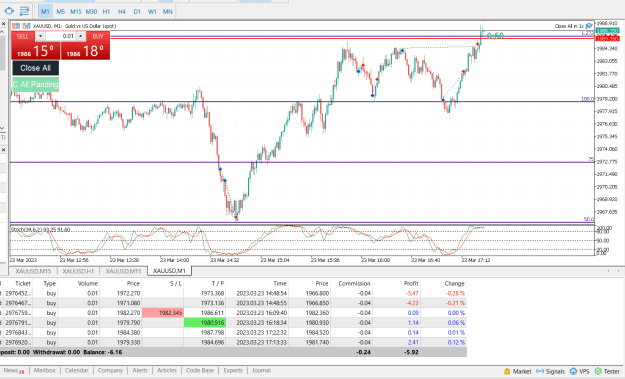Click the green C All Panding button
Image resolution: width=625 pixels, height=379 pixels.
point(35,84)
